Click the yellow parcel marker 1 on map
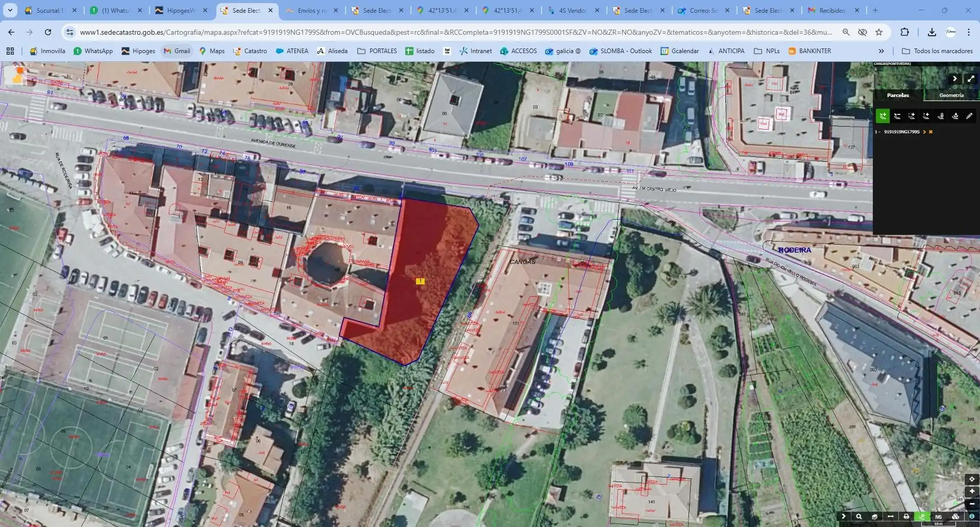 (x=420, y=281)
